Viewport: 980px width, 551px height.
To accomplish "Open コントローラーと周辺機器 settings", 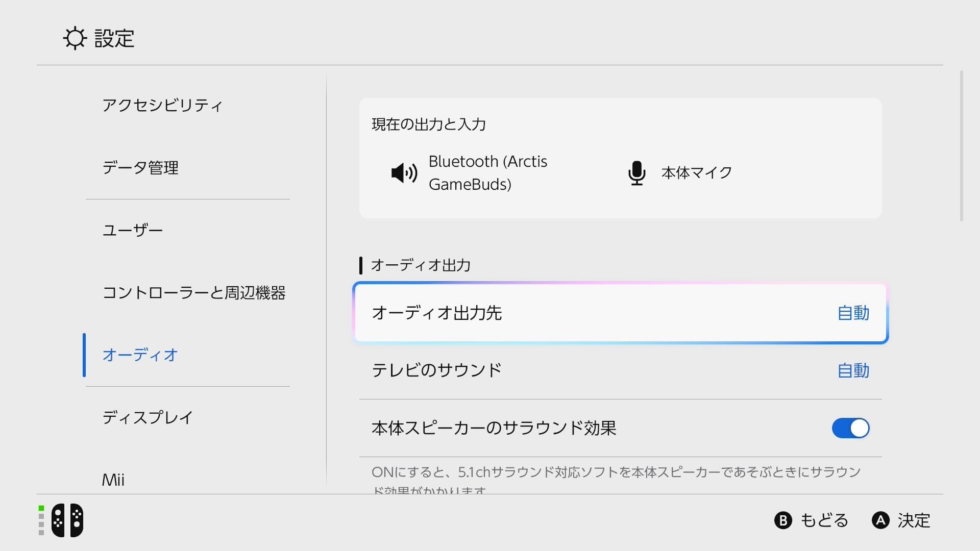I will tap(195, 293).
